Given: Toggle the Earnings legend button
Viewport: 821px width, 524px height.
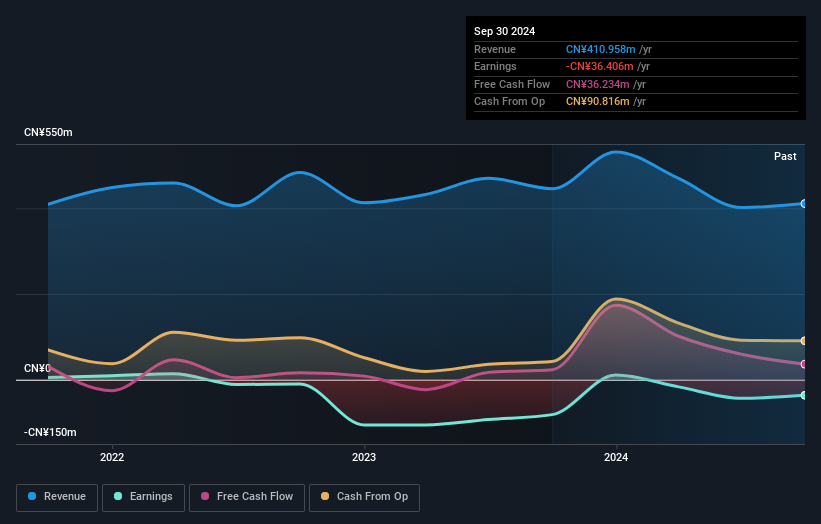Looking at the screenshot, I should click(x=143, y=497).
